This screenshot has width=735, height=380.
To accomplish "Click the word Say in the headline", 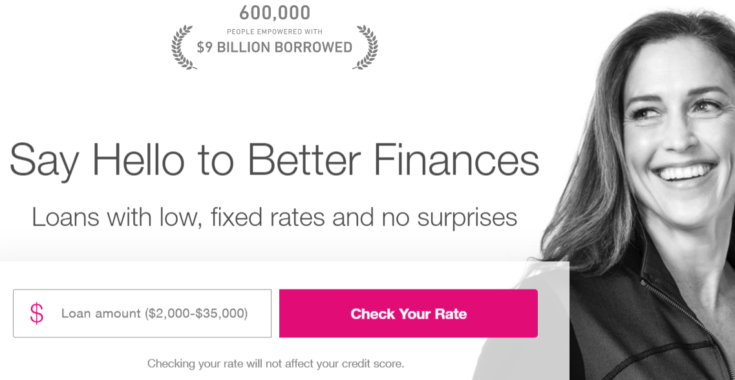I will pos(45,161).
